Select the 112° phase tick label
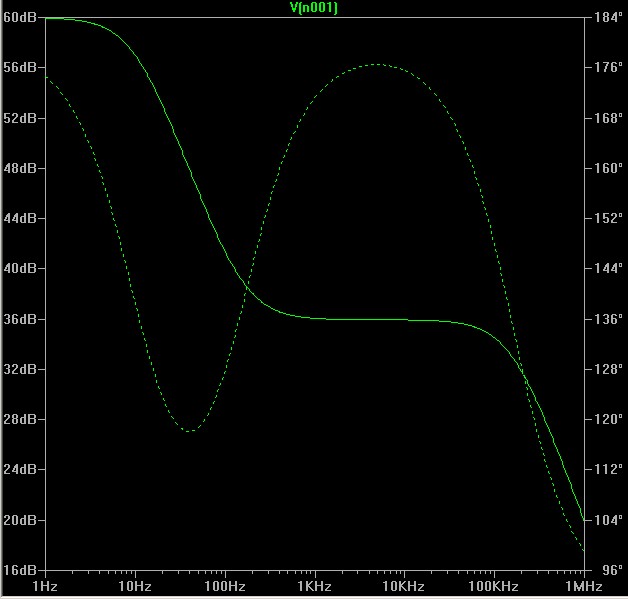Viewport: 628px width, 599px height. 607,470
